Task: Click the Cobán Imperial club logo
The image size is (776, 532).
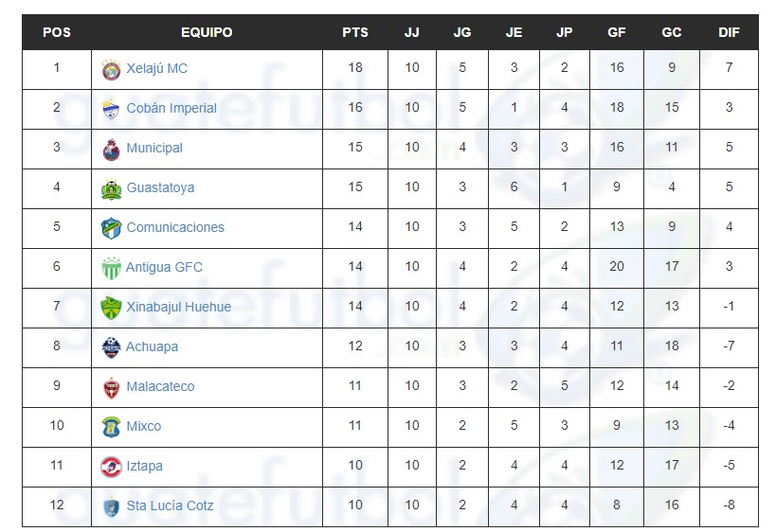Action: point(111,109)
